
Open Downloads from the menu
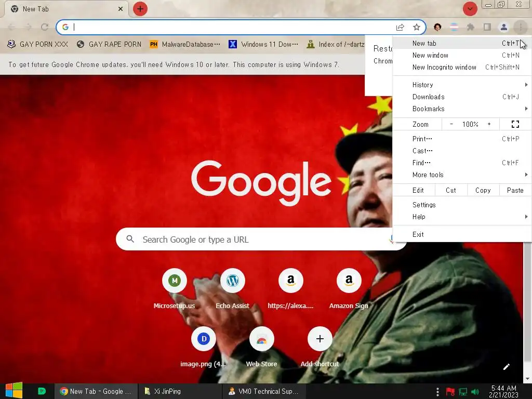coord(462,97)
